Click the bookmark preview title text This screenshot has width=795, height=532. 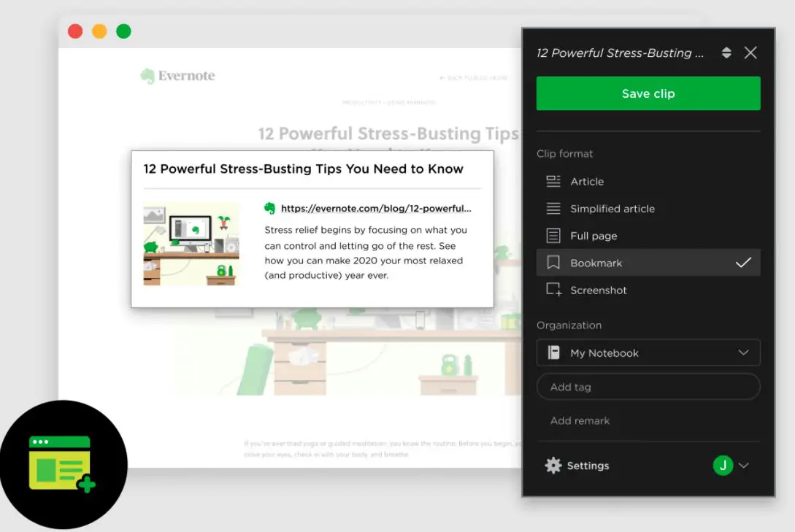coord(303,169)
